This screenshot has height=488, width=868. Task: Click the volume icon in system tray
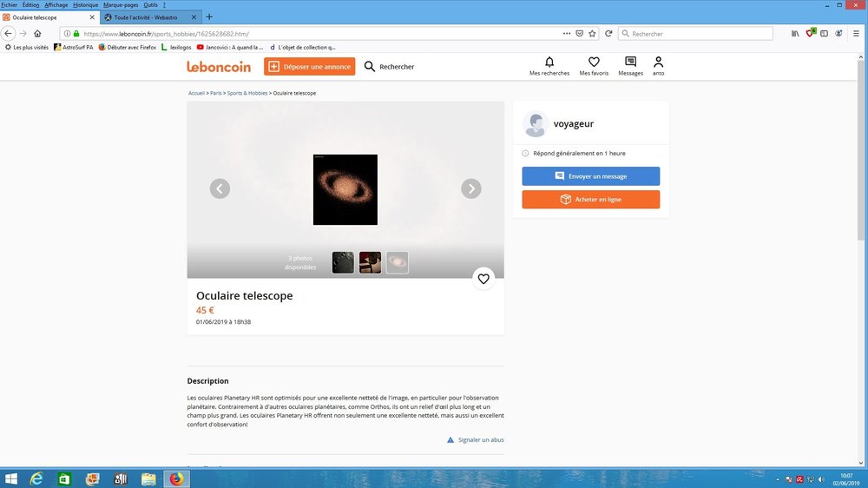coord(821,479)
